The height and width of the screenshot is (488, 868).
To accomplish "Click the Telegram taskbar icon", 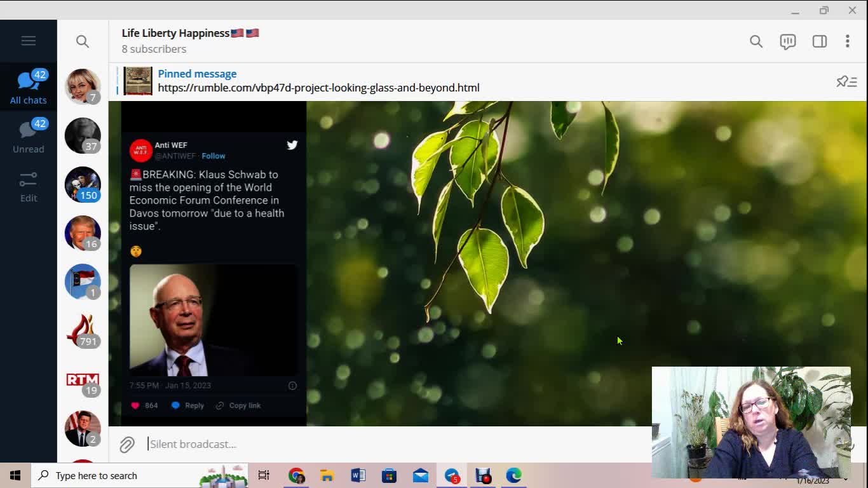I will 452,475.
